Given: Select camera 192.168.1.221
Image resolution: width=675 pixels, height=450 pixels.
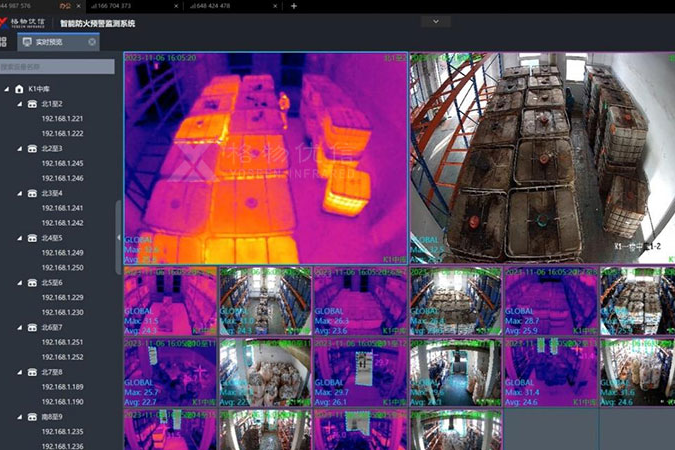Looking at the screenshot, I should pos(62,118).
